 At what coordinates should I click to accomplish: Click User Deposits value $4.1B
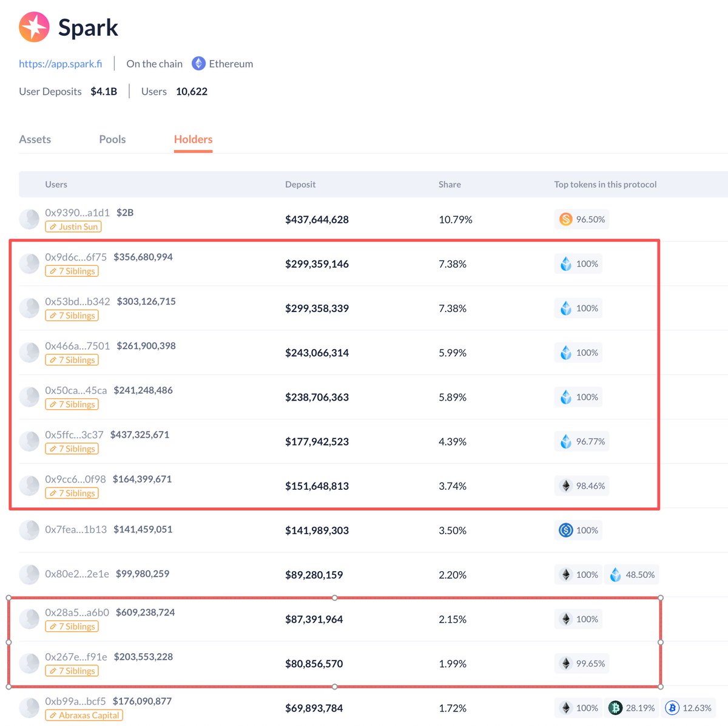click(x=104, y=91)
